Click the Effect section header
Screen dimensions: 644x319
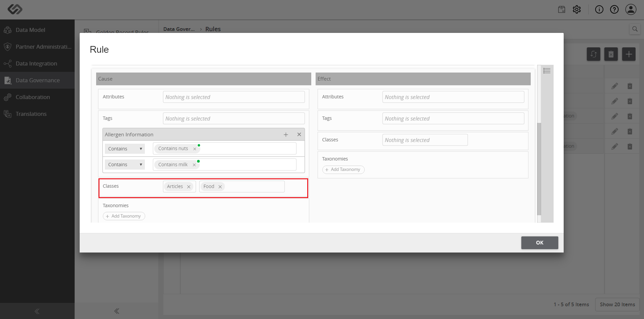pyautogui.click(x=423, y=79)
